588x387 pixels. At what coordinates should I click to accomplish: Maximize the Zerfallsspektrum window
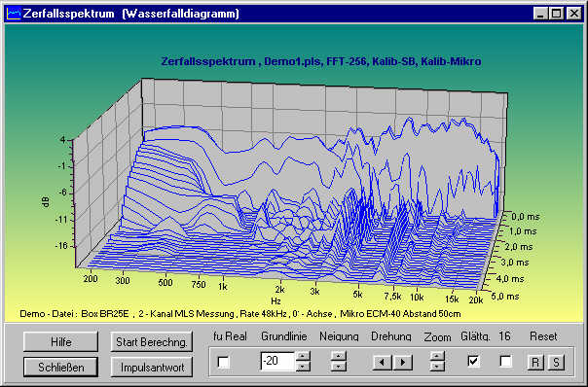557,14
